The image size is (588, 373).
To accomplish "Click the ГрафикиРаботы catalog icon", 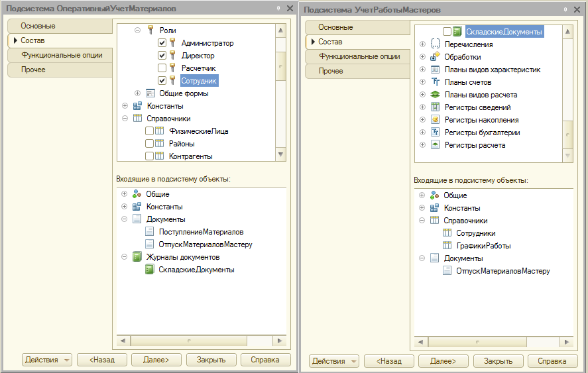I will (447, 246).
